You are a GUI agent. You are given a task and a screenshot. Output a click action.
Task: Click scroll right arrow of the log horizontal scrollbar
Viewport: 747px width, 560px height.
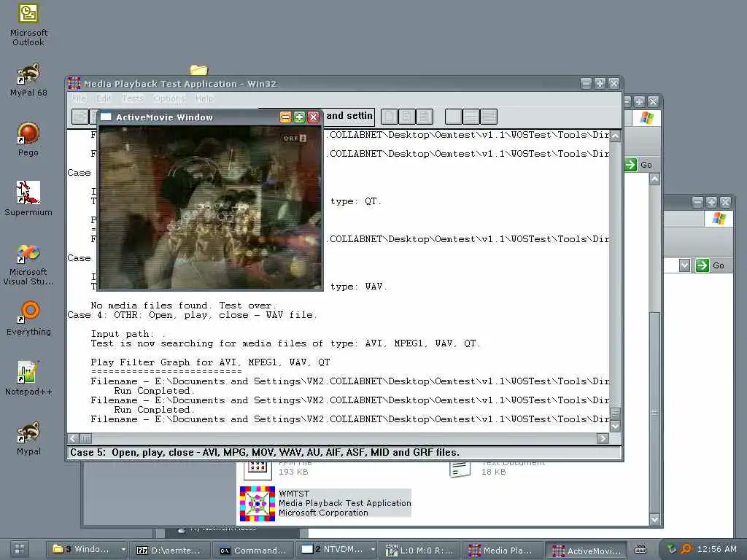[x=603, y=438]
